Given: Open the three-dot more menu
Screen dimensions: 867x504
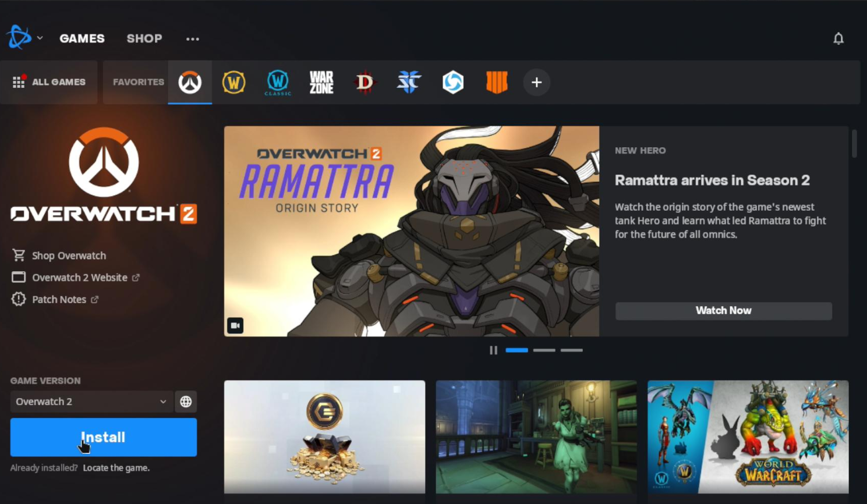Looking at the screenshot, I should [193, 39].
